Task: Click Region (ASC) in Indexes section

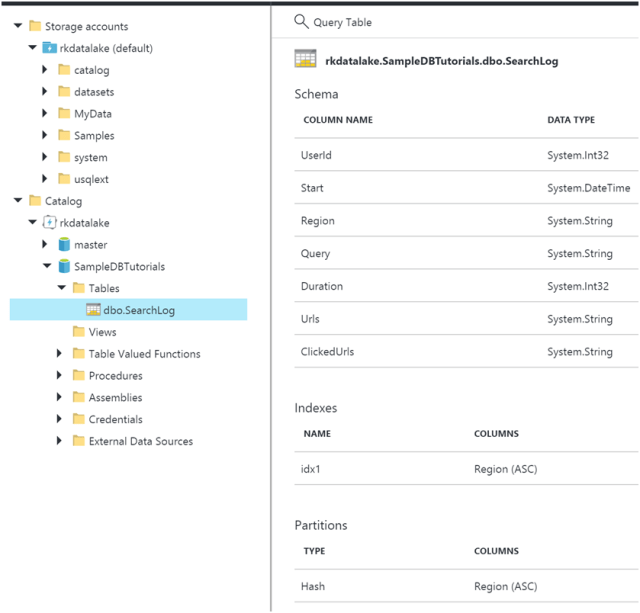Action: point(505,469)
